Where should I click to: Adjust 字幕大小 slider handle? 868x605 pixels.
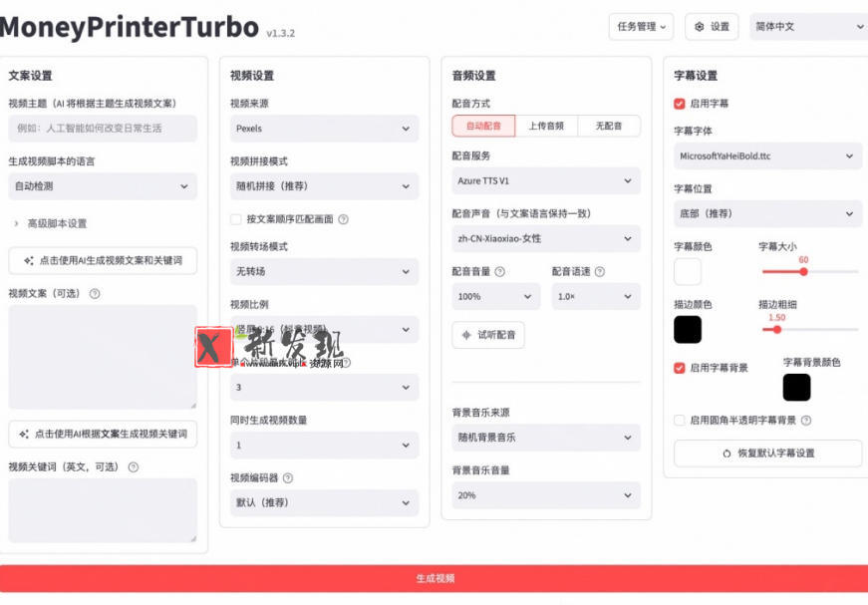tap(803, 272)
